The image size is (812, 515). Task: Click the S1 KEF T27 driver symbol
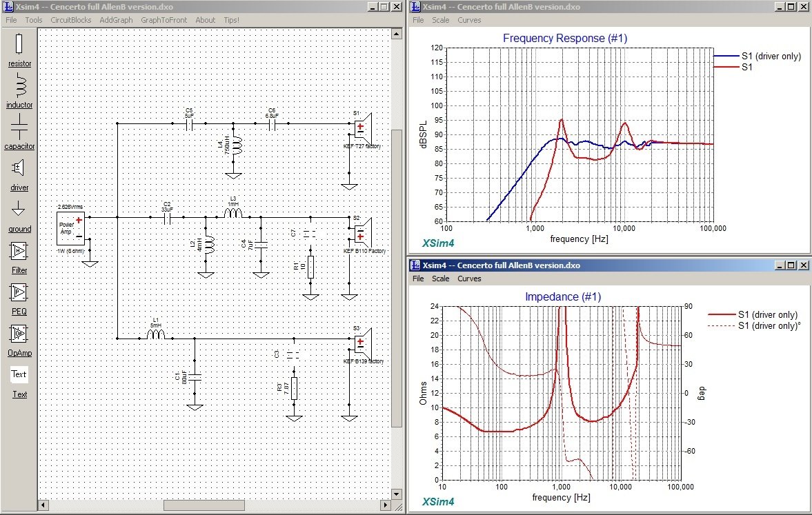tap(363, 128)
